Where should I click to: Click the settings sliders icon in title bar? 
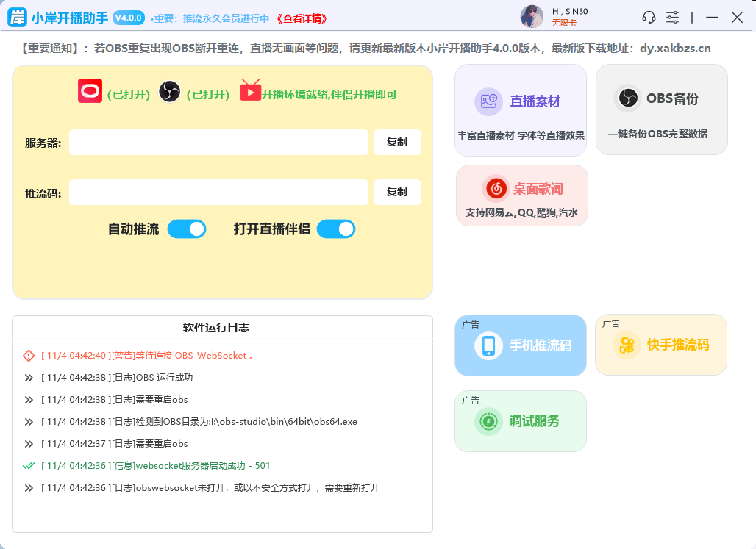coord(671,18)
